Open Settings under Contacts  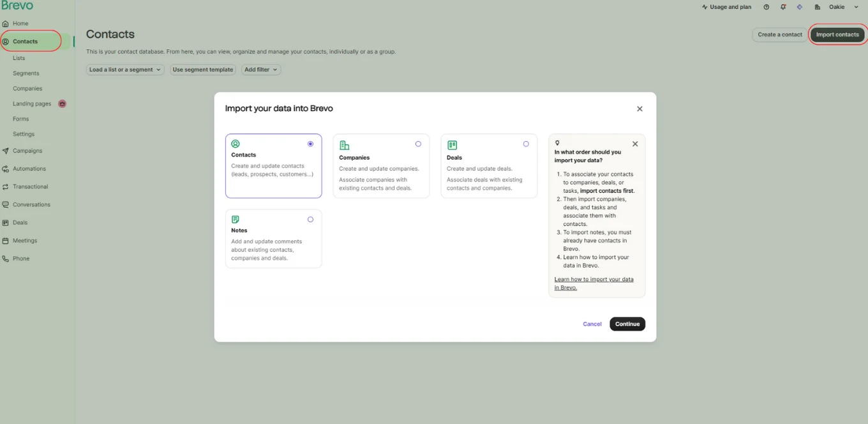[x=24, y=134]
